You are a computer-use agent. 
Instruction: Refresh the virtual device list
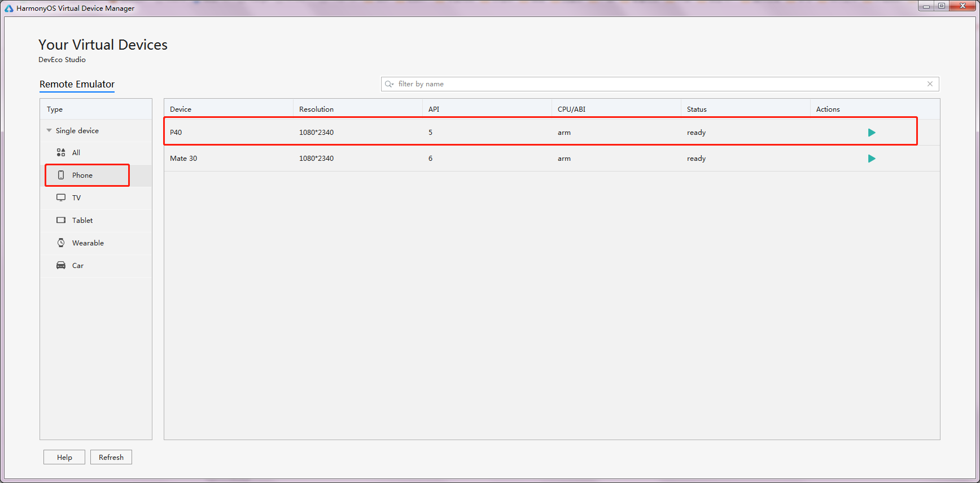pos(111,457)
